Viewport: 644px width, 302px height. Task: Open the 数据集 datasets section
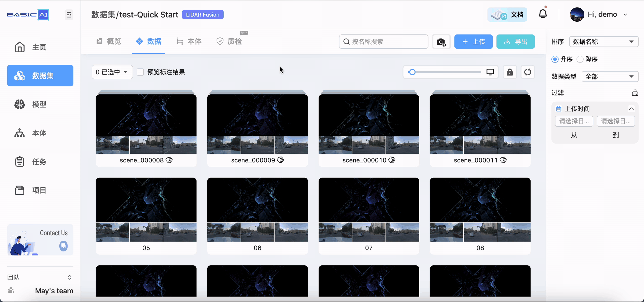pos(40,76)
